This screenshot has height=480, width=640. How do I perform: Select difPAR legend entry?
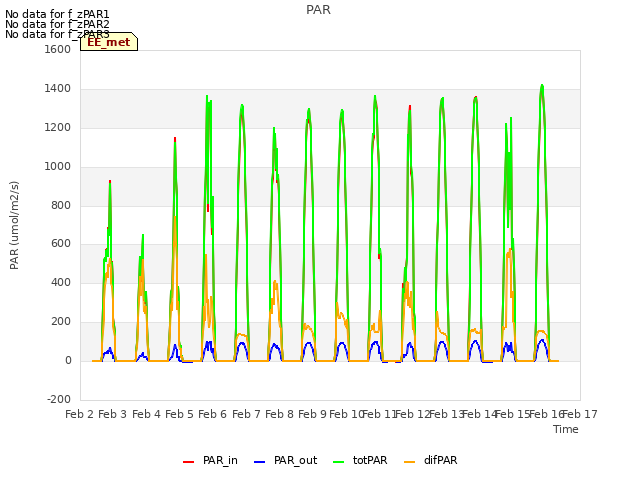(431, 460)
